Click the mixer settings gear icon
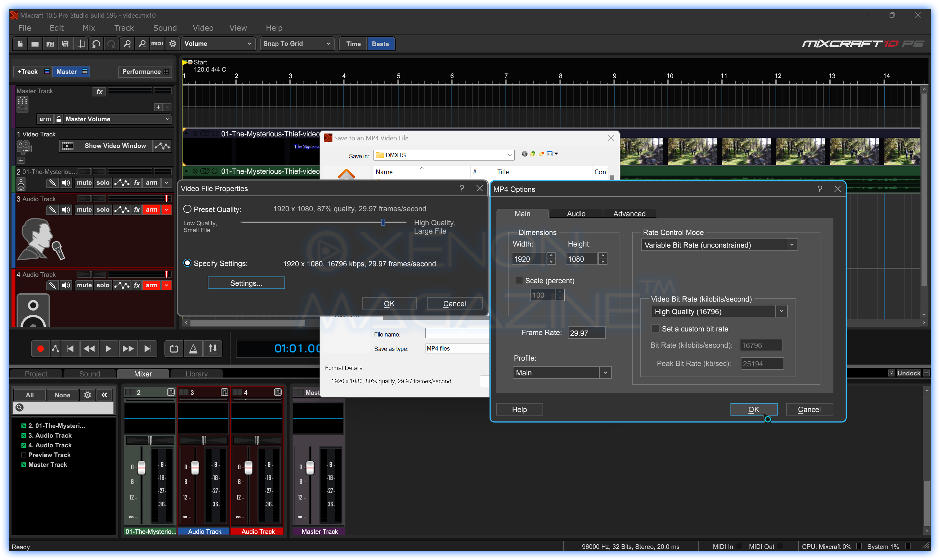This screenshot has height=560, width=940. pos(87,395)
